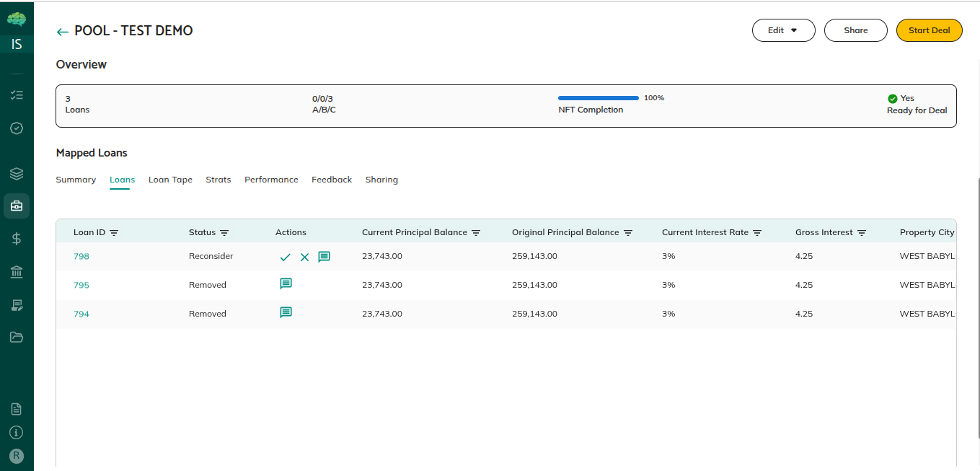The width and height of the screenshot is (980, 471).
Task: Click the NFT Completion progress bar
Action: pyautogui.click(x=598, y=98)
